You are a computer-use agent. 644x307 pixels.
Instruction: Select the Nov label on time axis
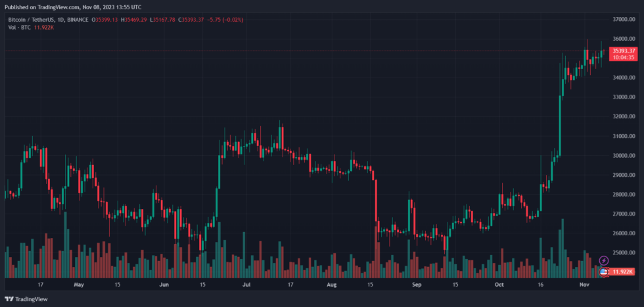coord(584,285)
